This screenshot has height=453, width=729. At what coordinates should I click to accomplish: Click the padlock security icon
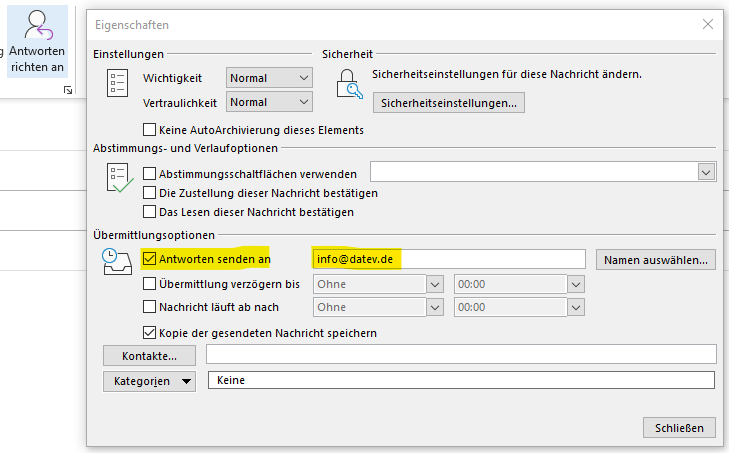(349, 84)
